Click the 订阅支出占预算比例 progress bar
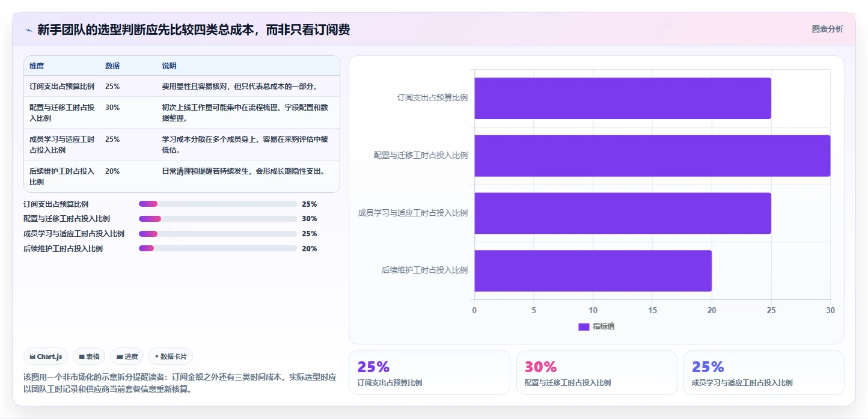This screenshot has width=868, height=419. 218,204
